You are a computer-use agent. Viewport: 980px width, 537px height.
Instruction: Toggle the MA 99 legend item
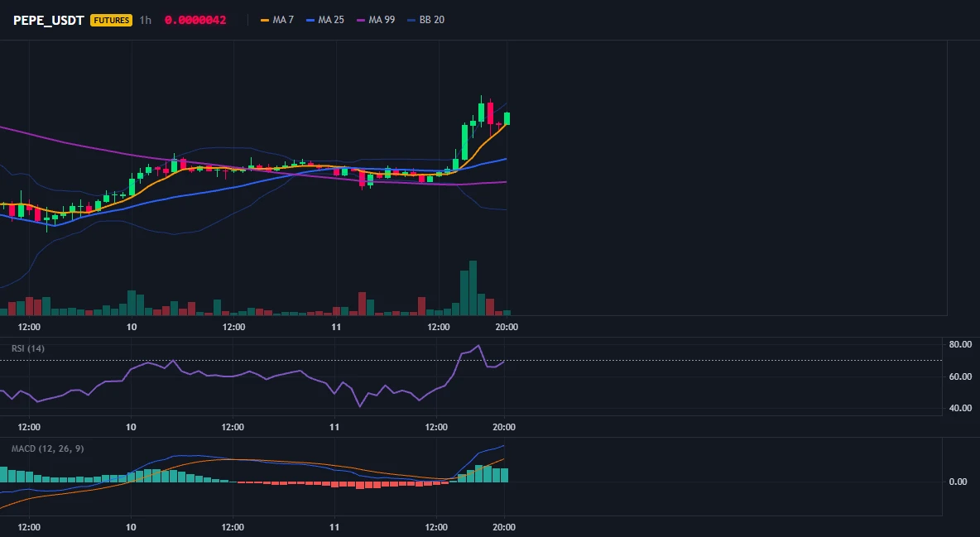pyautogui.click(x=376, y=20)
